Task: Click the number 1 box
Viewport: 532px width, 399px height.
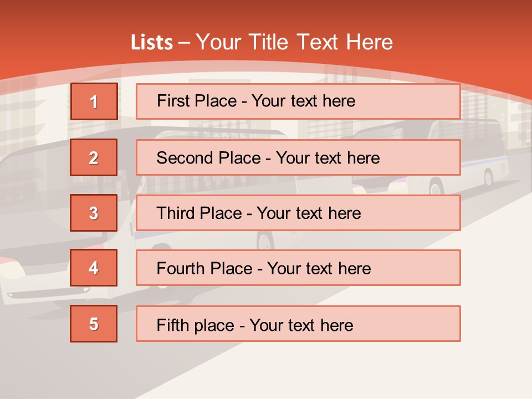Action: click(94, 101)
